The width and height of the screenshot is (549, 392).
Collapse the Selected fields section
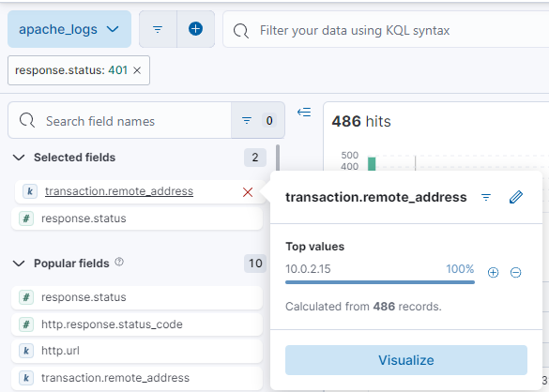19,158
